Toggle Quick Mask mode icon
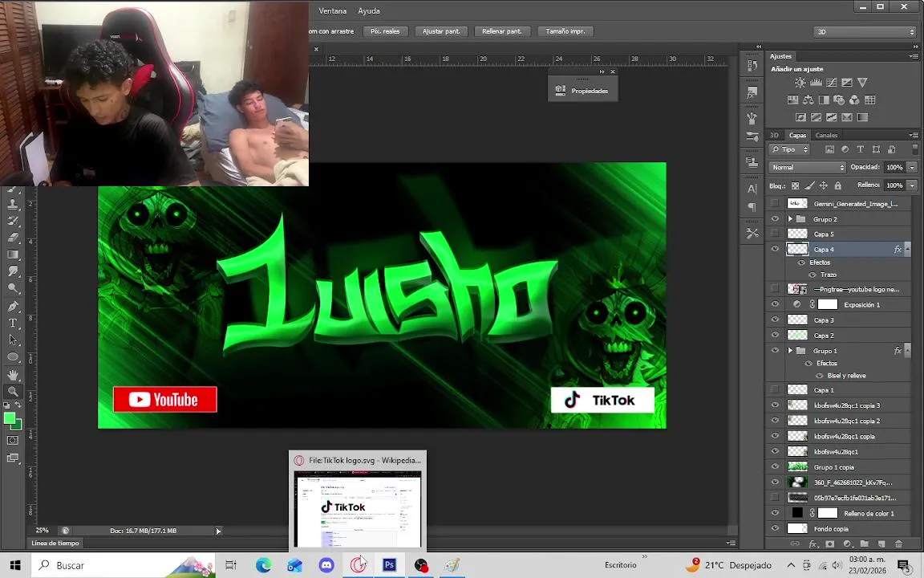This screenshot has width=924, height=578. click(13, 441)
